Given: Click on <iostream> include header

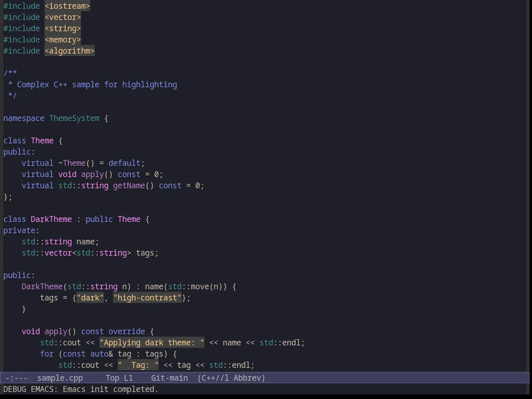Looking at the screenshot, I should (x=67, y=6).
